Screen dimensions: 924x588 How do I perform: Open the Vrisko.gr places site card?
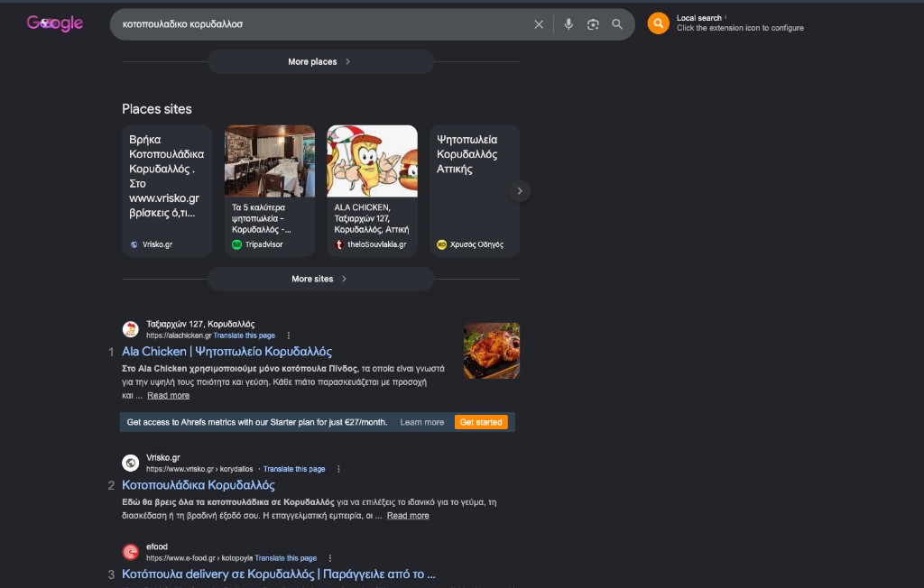click(x=167, y=190)
